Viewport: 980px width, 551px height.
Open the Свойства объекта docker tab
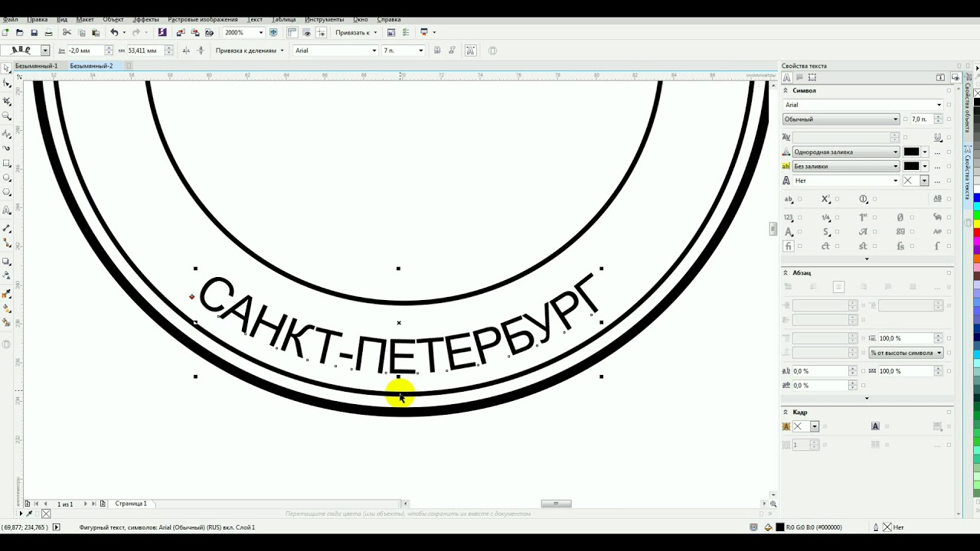click(x=967, y=107)
